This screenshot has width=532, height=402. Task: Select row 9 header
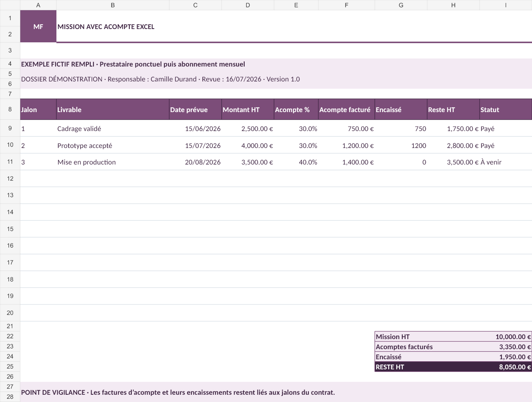point(10,128)
